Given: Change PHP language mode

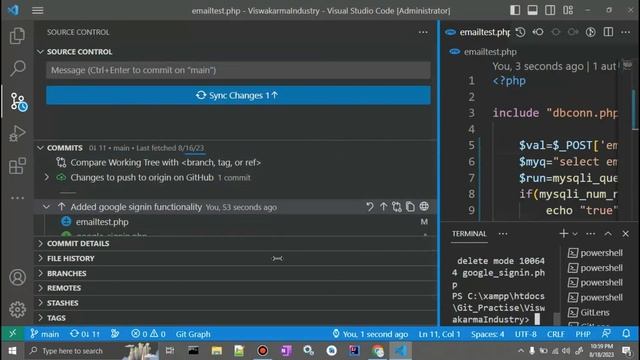Looking at the screenshot, I should pyautogui.click(x=583, y=334).
